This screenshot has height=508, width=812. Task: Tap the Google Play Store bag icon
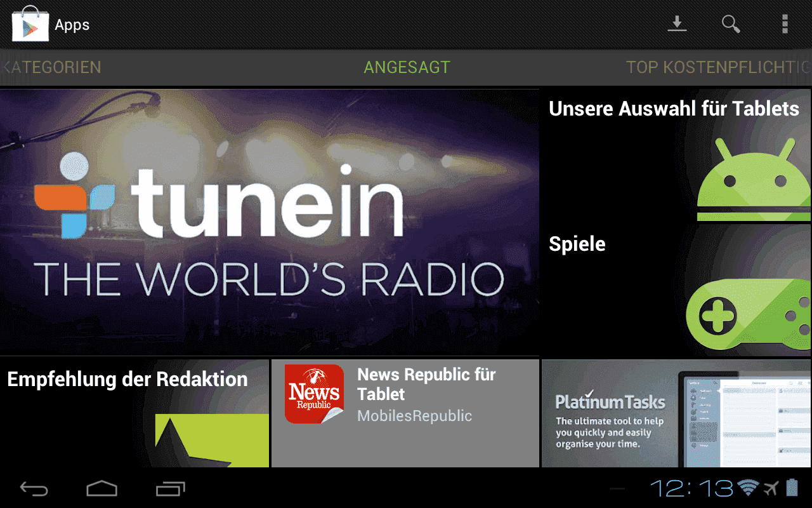click(x=30, y=24)
